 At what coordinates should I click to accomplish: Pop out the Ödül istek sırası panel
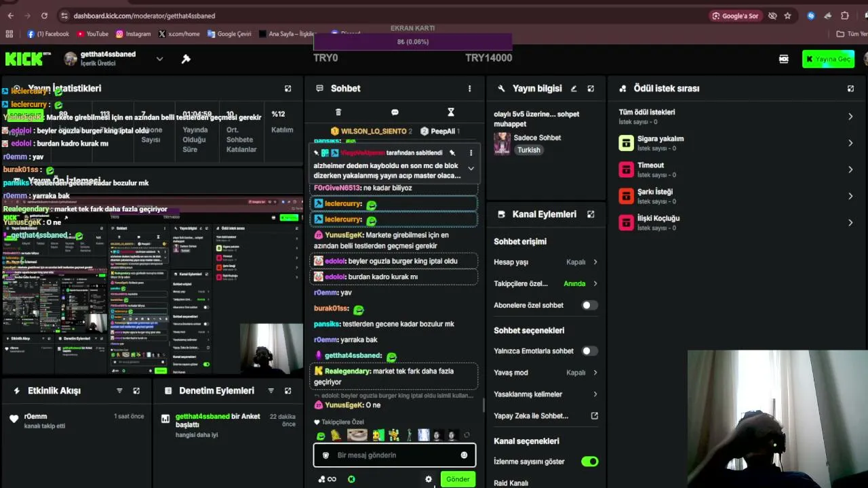pyautogui.click(x=850, y=88)
